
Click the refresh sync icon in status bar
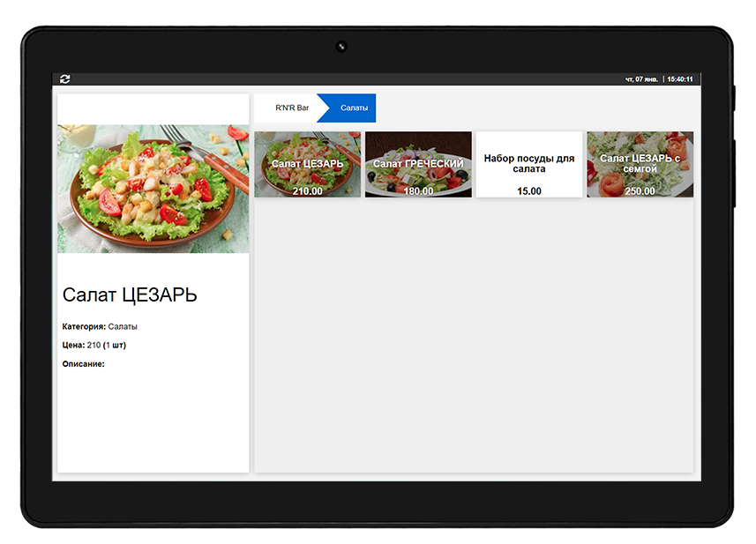65,79
